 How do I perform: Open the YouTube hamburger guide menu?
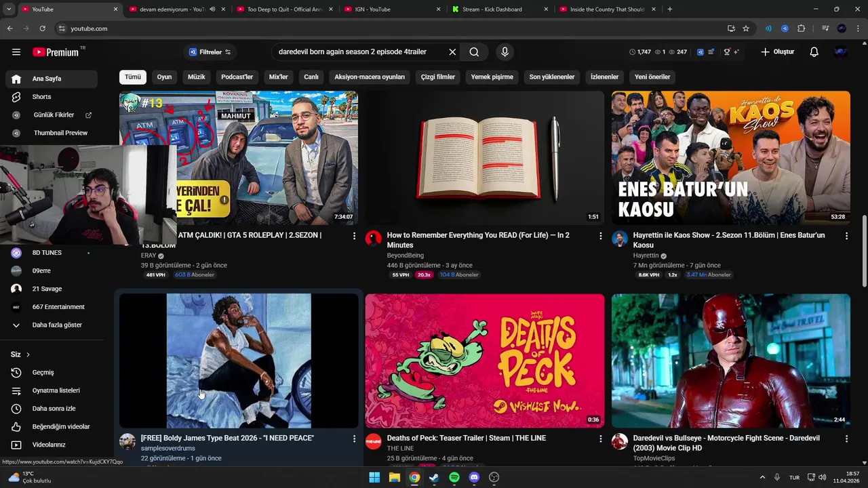click(16, 52)
